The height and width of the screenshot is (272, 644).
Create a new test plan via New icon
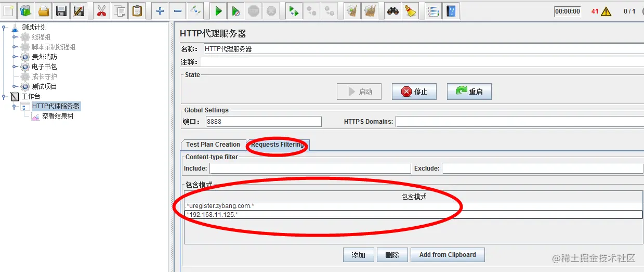[8, 10]
